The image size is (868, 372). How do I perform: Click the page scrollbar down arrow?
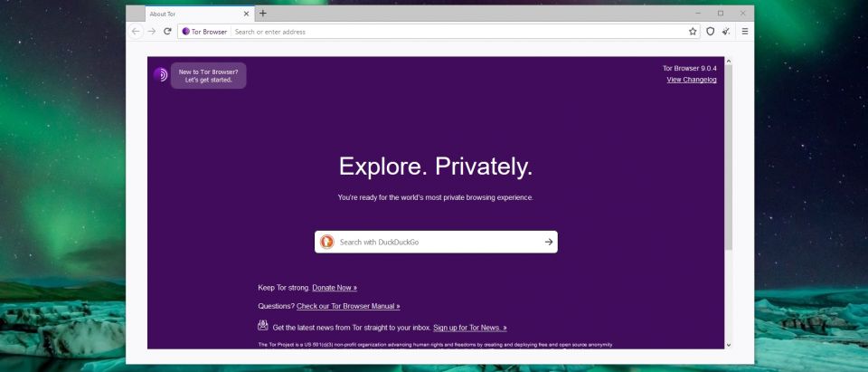729,345
